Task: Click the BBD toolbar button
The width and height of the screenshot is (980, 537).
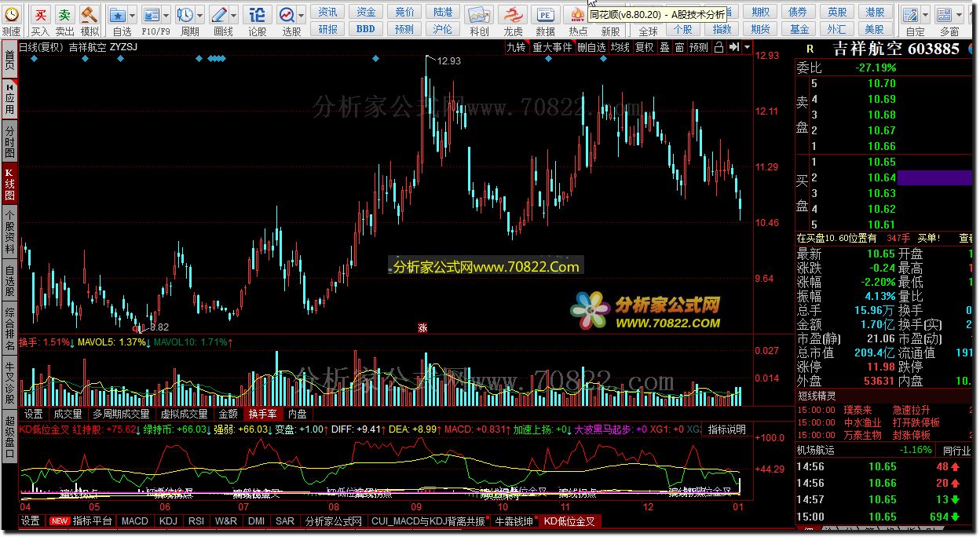Action: click(366, 29)
